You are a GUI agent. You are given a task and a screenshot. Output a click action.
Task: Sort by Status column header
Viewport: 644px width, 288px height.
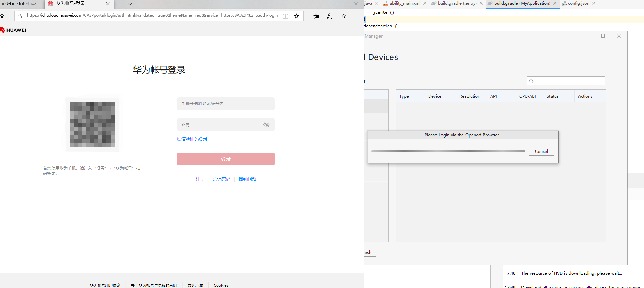pyautogui.click(x=559, y=96)
